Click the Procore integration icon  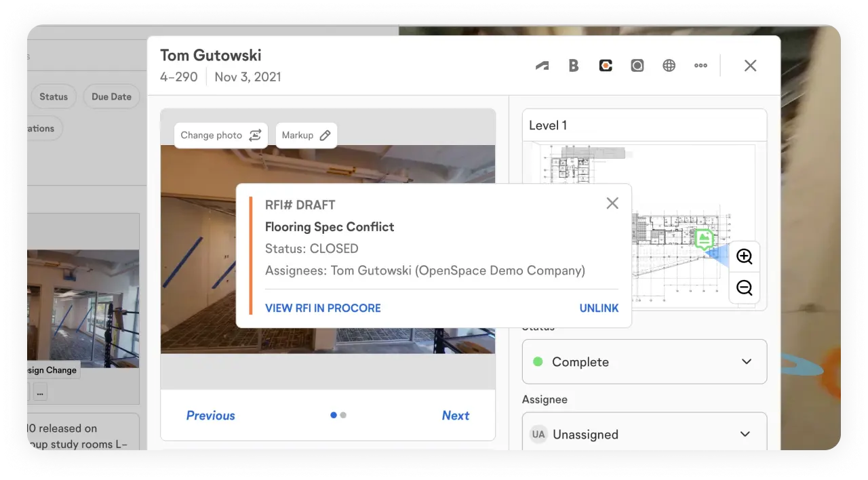[606, 66]
